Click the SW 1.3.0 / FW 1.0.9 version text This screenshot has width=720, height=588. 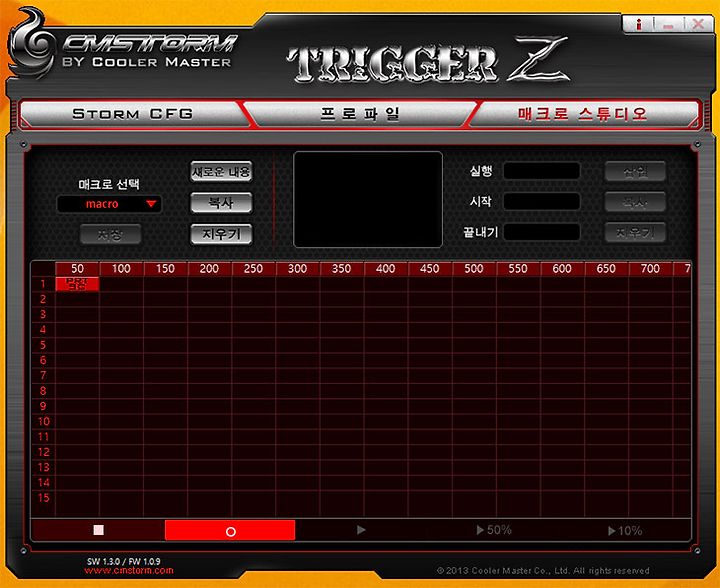point(124,561)
